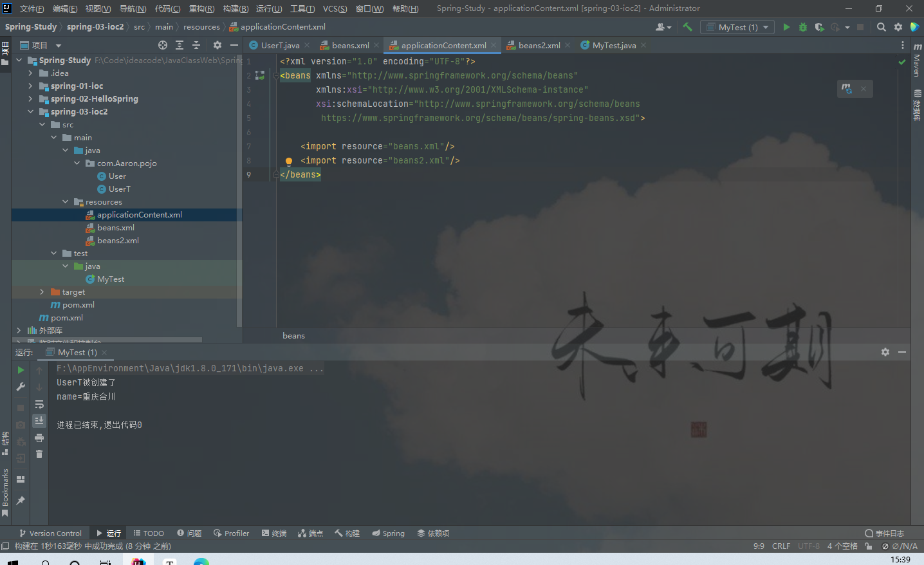Open the TODO tool window
The image size is (924, 565).
(149, 533)
